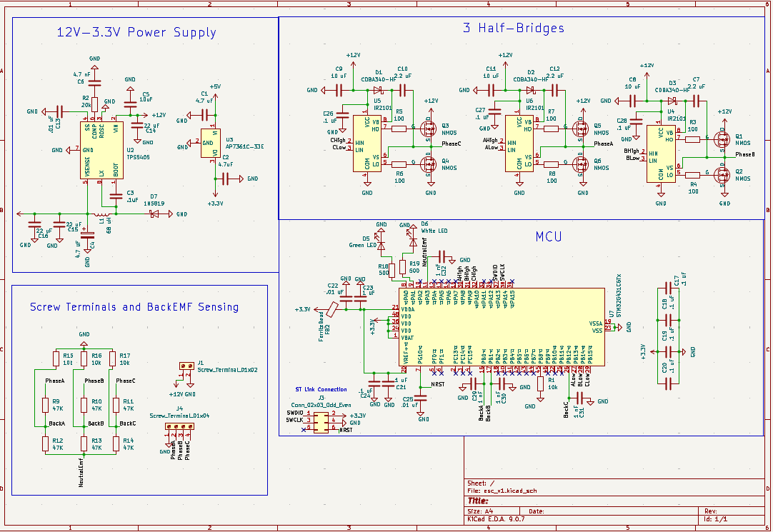Click "KiCad E.D.A. 9.0.7" in title block
Viewport: 773px width, 532px height.
click(496, 519)
